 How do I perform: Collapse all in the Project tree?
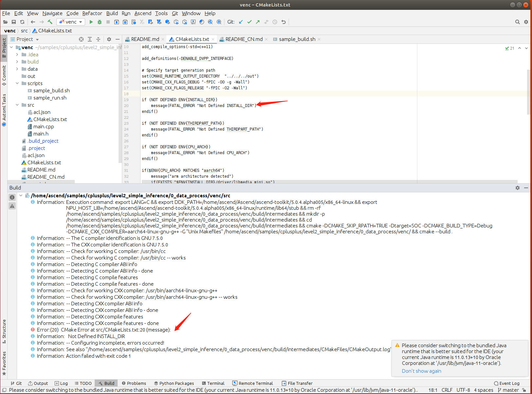[x=98, y=39]
